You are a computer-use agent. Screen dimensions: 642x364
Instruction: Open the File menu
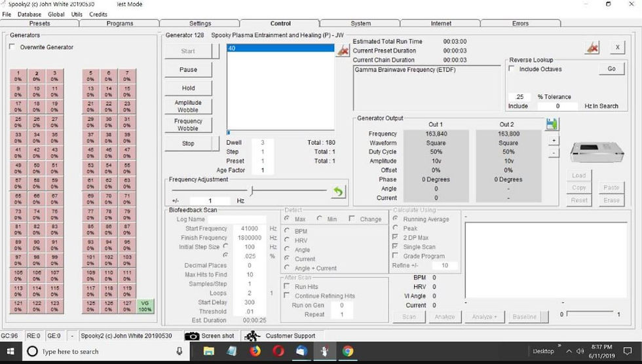[x=7, y=14]
